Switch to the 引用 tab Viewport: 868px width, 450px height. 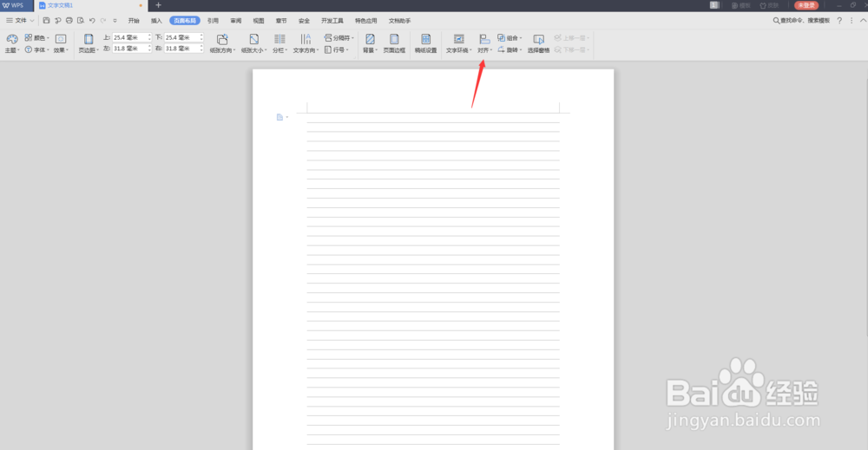pyautogui.click(x=213, y=21)
